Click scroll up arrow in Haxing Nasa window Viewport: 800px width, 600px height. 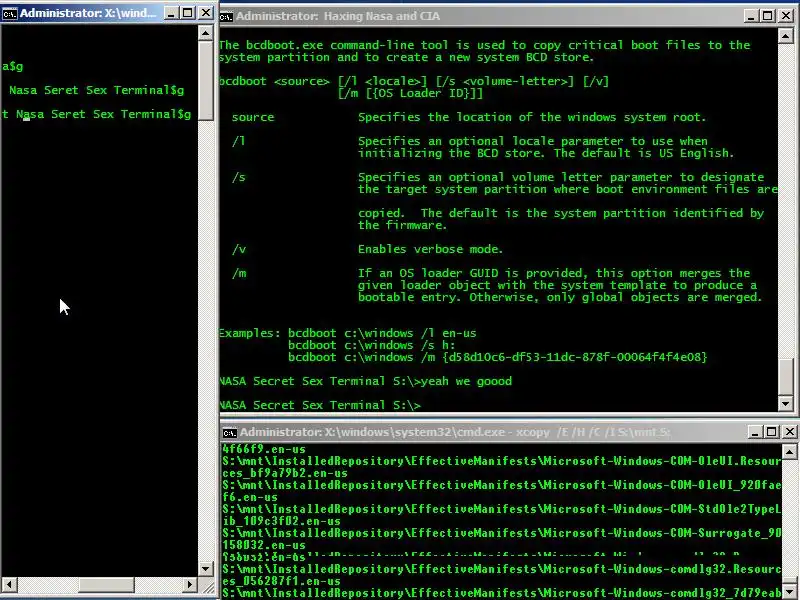click(786, 36)
